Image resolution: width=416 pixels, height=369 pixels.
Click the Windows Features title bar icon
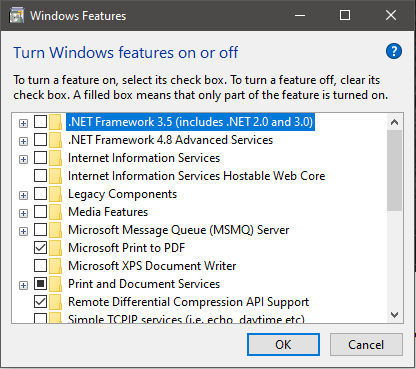[x=17, y=16]
